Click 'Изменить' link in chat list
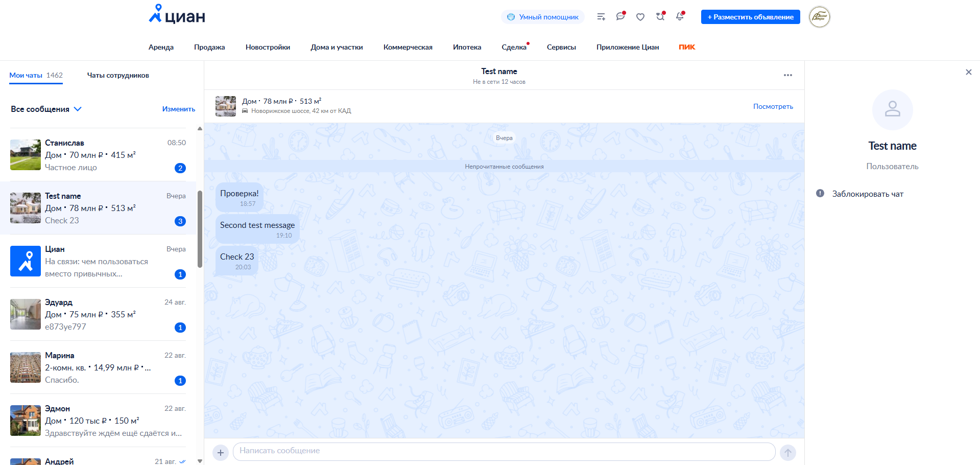 [x=178, y=109]
